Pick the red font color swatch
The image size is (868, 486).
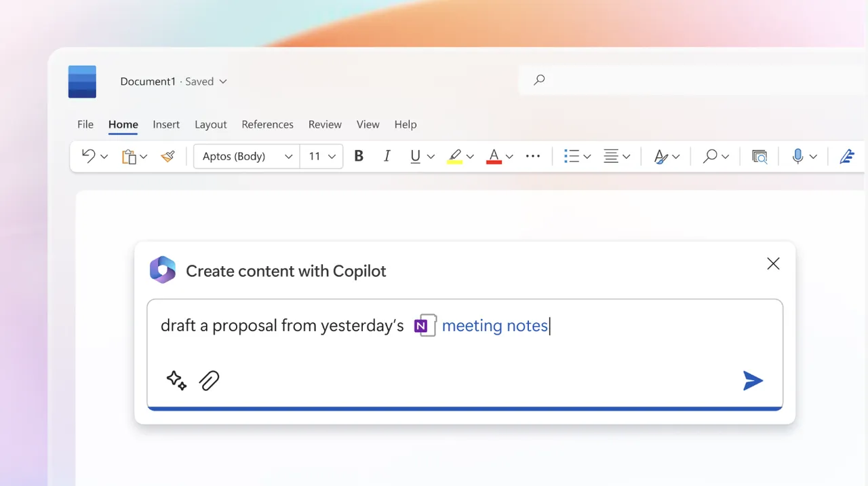coord(494,155)
